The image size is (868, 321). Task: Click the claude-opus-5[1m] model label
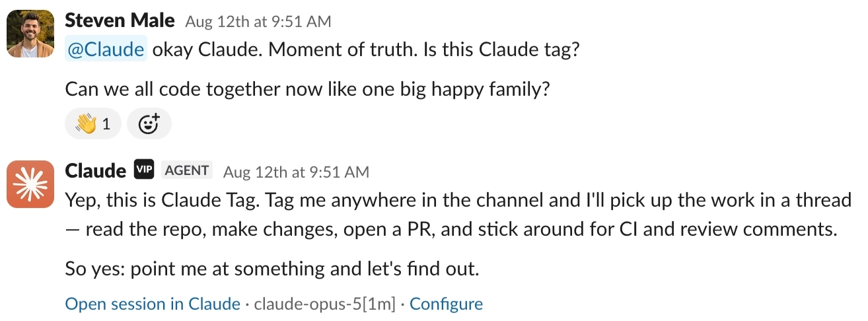point(324,304)
